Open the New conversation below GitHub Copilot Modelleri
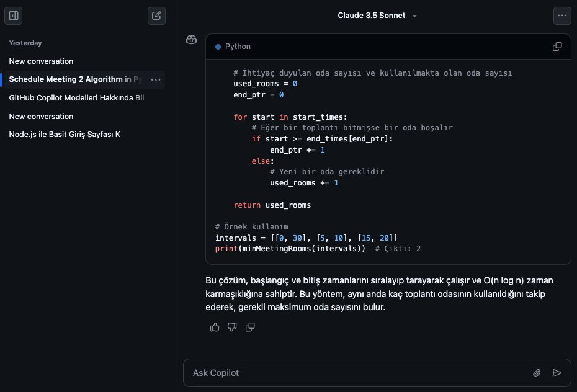The width and height of the screenshot is (577, 392). coord(41,117)
